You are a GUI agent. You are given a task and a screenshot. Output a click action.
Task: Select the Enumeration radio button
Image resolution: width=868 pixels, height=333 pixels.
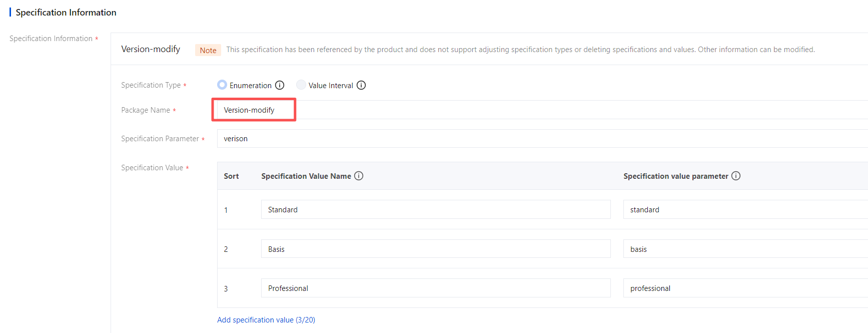coord(222,85)
